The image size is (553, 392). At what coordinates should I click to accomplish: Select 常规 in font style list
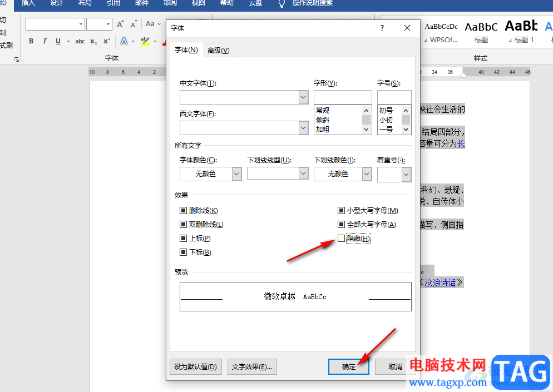(x=323, y=110)
